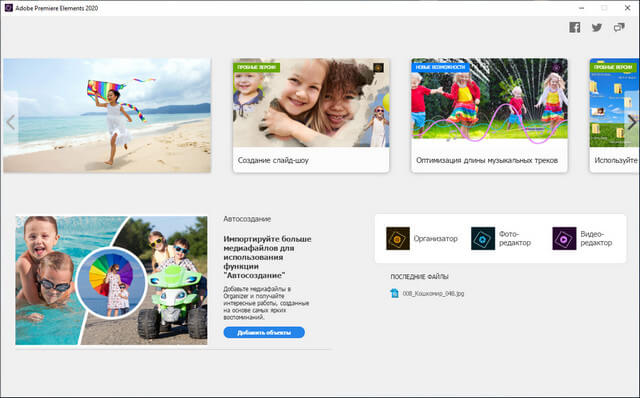Click the Видео-редактор label
Screen dimensions: 640x398
pos(596,238)
